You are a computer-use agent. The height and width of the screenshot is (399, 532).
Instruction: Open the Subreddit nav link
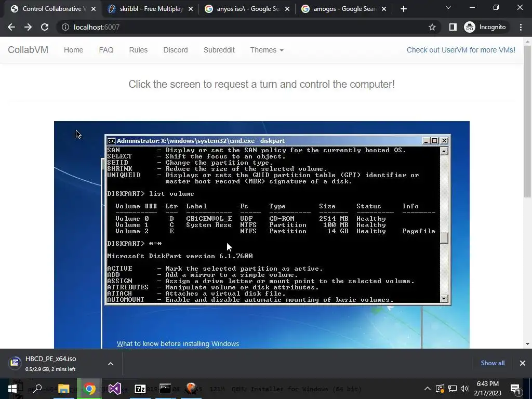pyautogui.click(x=219, y=50)
